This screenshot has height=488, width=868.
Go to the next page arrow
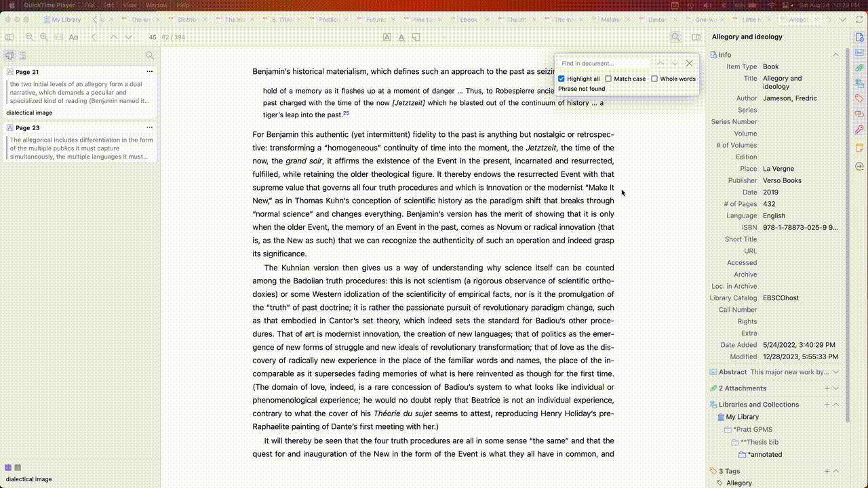[x=128, y=37]
